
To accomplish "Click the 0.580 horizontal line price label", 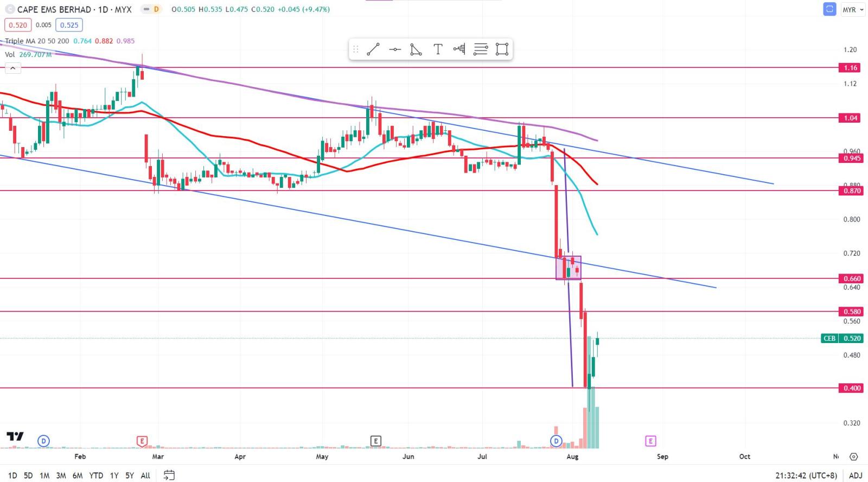I will coord(850,312).
